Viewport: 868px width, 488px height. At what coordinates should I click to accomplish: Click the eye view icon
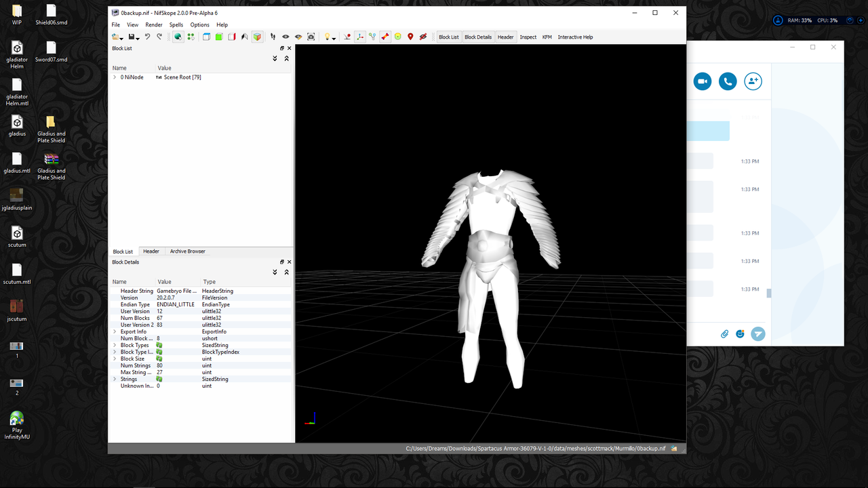[x=285, y=37]
